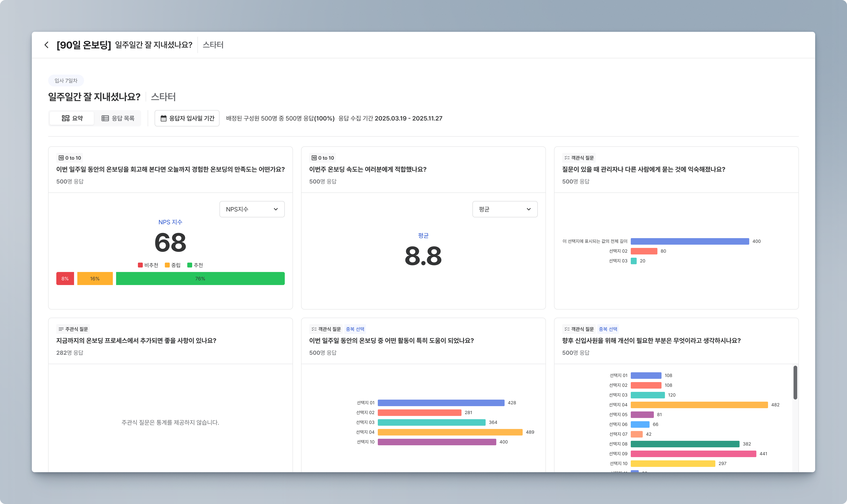Click the 스타터 label in the header

coord(213,45)
